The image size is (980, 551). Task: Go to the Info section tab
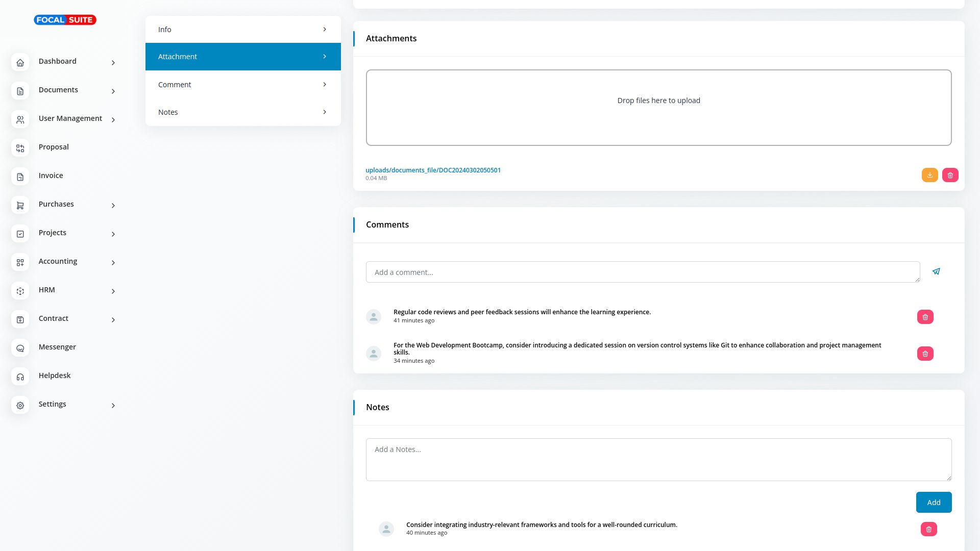click(x=243, y=30)
